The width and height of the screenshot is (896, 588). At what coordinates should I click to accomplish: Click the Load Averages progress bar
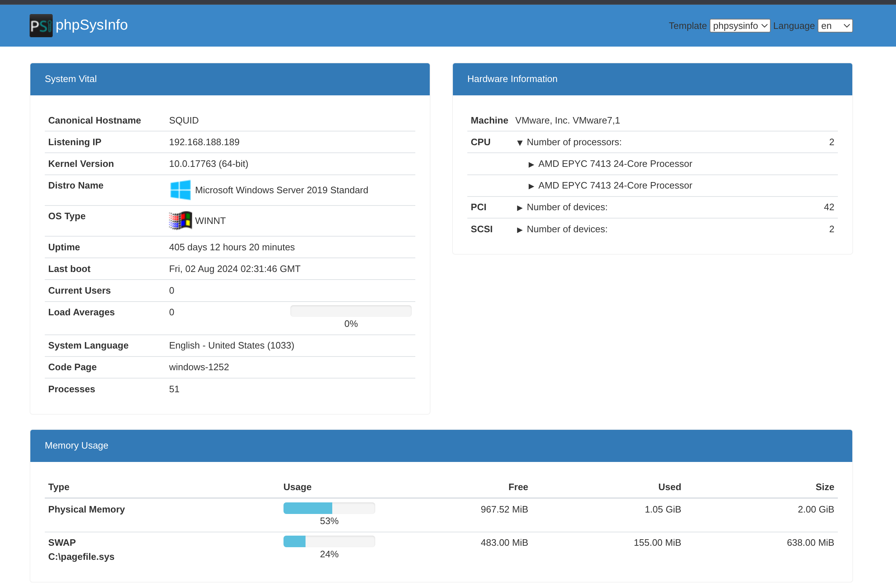click(x=351, y=311)
